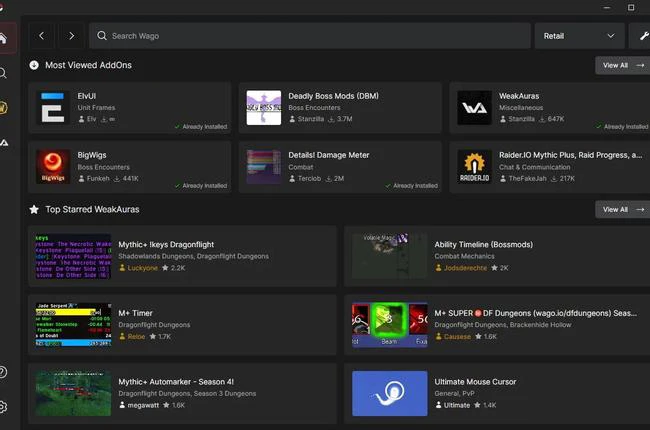This screenshot has width=650, height=430.
Task: Click the Ultimate author name
Action: [x=457, y=405]
